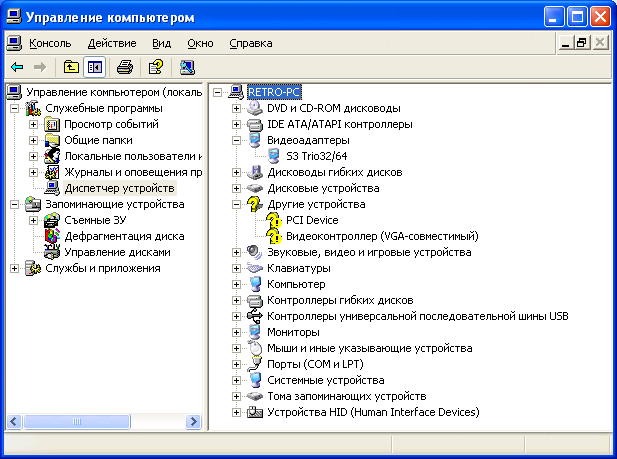Click the Forward arrow toolbar button
Image resolution: width=617 pixels, height=459 pixels.
[x=40, y=67]
